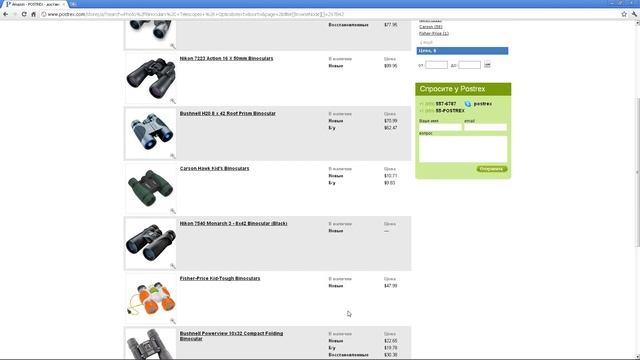The height and width of the screenshot is (360, 640).
Task: Click the top product price $77.95
Action: click(x=391, y=25)
